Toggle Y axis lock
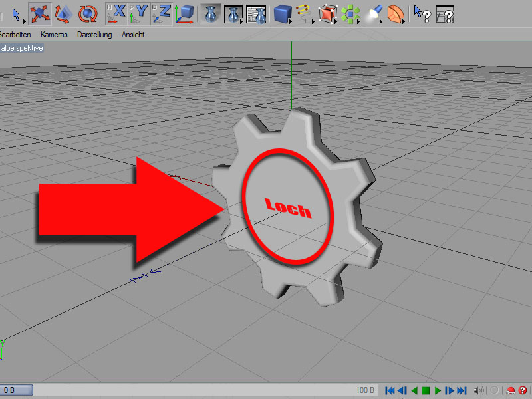Screen dimensions: 532x399 (x=139, y=14)
